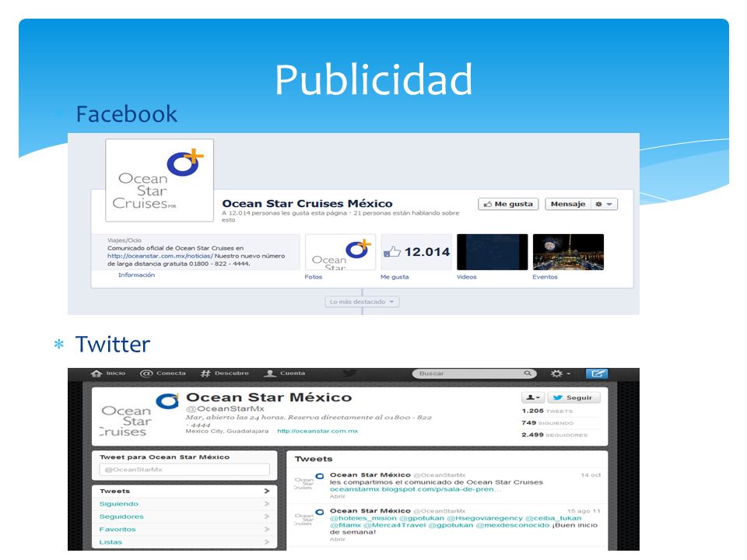Screen dimensions: 747x560
Task: Click the @Merca4Travel mention
Action: point(395,525)
